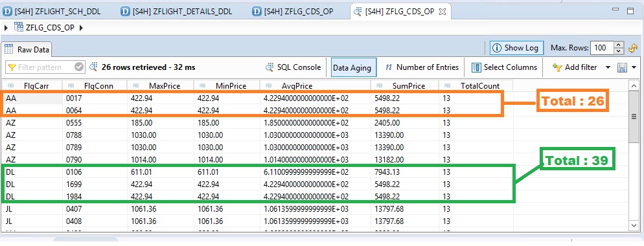This screenshot has height=246, width=644.
Task: Select the FlgConn cell 0106
Action: point(95,172)
